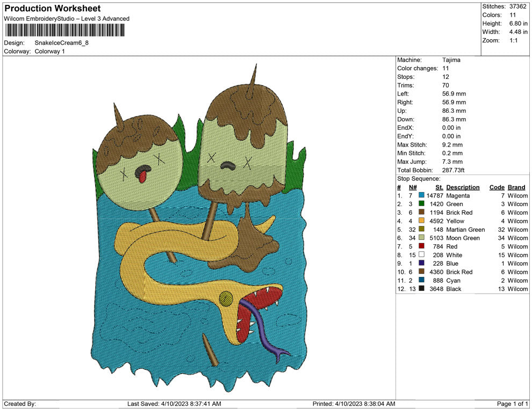Click the Colors count '11' in header
Screen dimensions: 532x409
[x=512, y=15]
